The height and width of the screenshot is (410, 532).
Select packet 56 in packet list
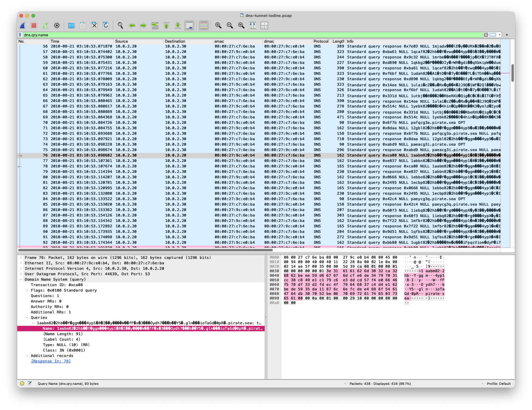point(259,46)
